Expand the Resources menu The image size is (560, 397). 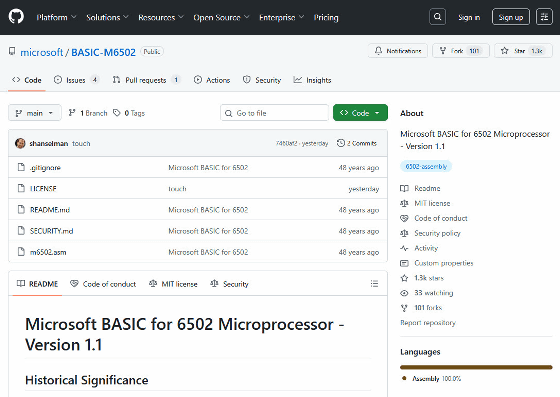[x=161, y=17]
